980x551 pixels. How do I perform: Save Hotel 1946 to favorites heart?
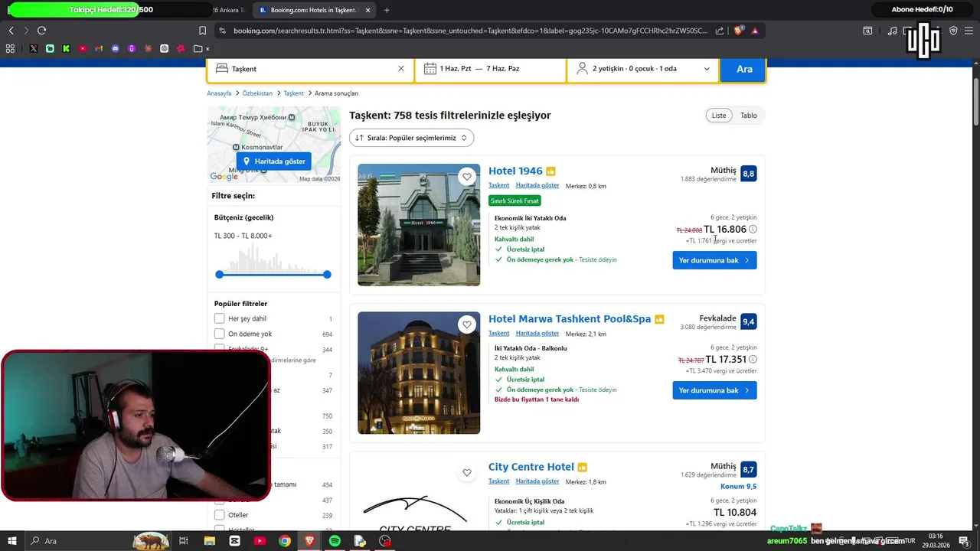pyautogui.click(x=467, y=177)
